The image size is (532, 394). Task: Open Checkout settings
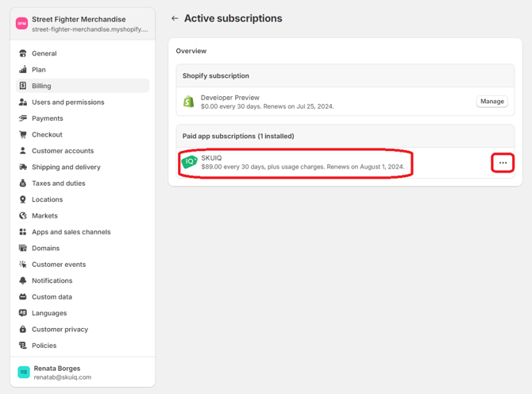coord(83,135)
